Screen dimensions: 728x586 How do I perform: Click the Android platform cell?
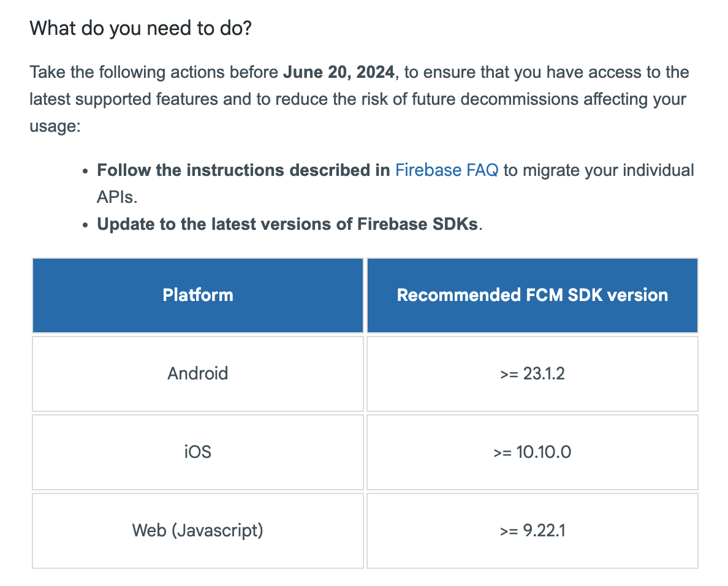point(198,373)
